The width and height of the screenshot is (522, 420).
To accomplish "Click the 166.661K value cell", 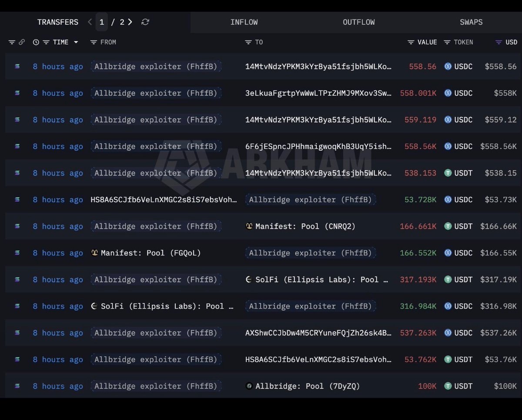I will 418,226.
